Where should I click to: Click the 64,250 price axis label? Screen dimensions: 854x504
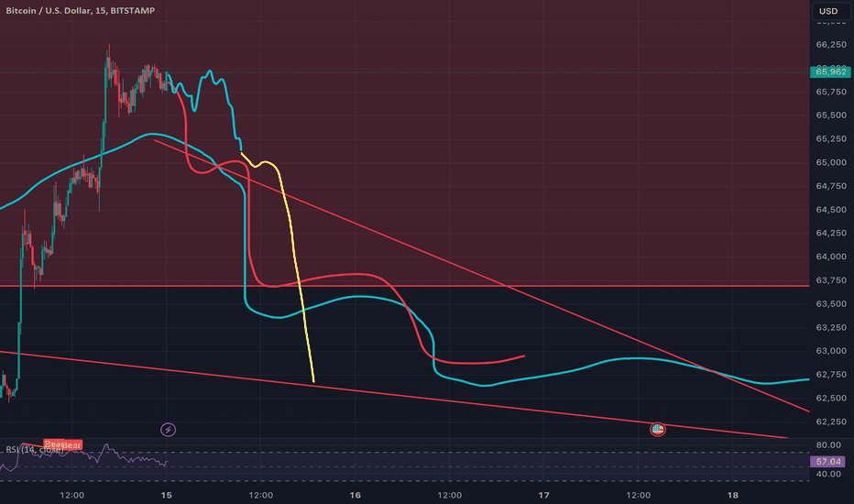(x=830, y=233)
